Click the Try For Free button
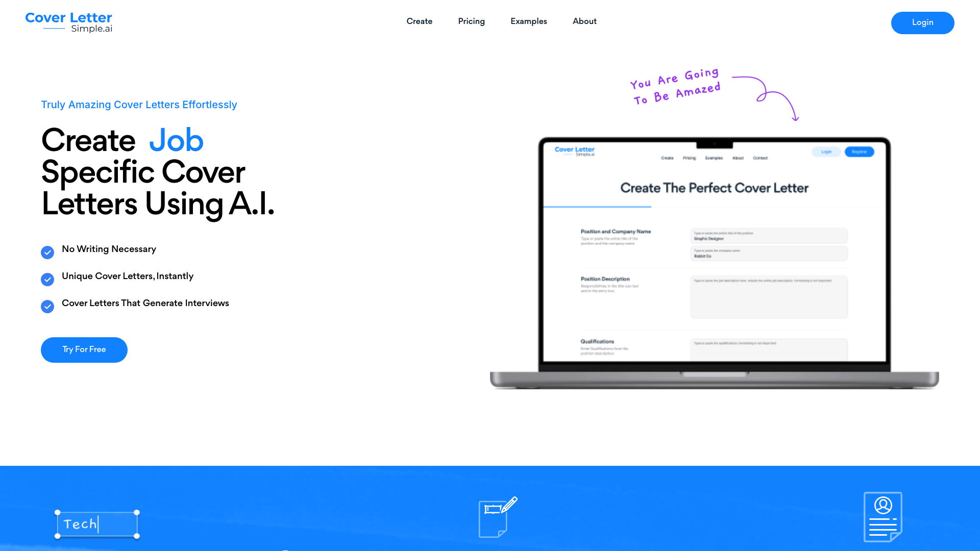This screenshot has height=551, width=980. 84,350
